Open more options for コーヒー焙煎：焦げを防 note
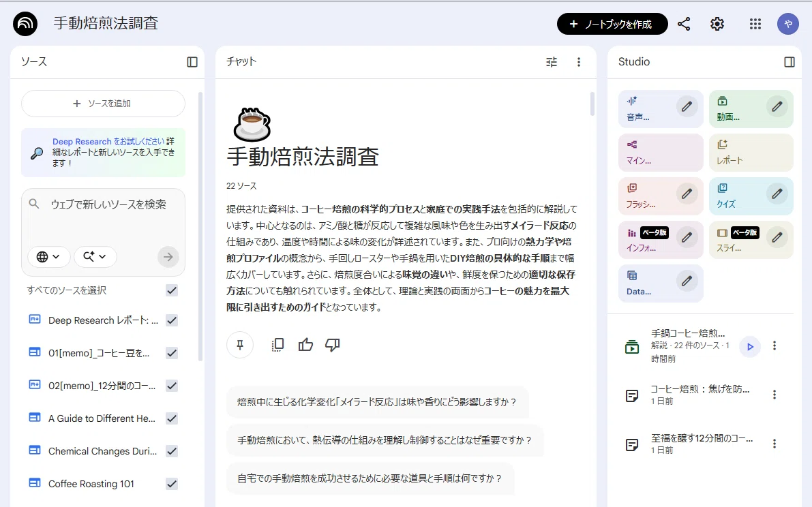The width and height of the screenshot is (812, 507). point(775,395)
